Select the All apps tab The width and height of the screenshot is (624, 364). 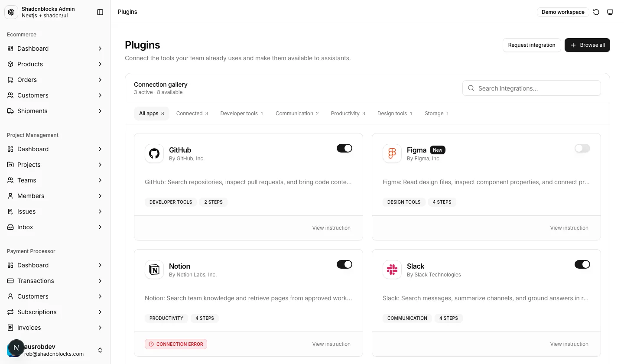pos(152,114)
